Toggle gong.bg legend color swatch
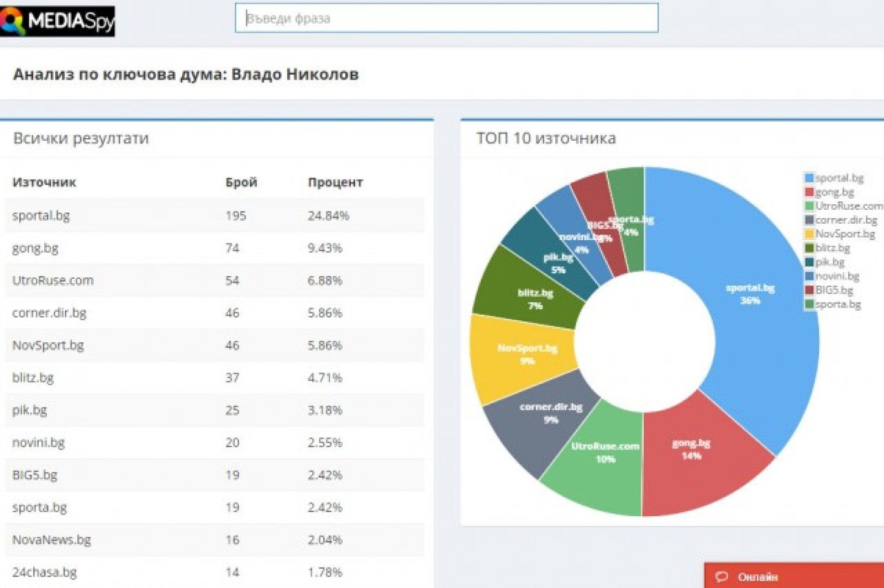This screenshot has height=588, width=884. [809, 192]
